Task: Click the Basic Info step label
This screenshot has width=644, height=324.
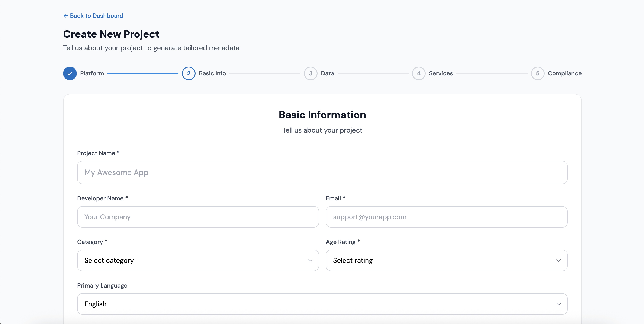Action: [212, 73]
